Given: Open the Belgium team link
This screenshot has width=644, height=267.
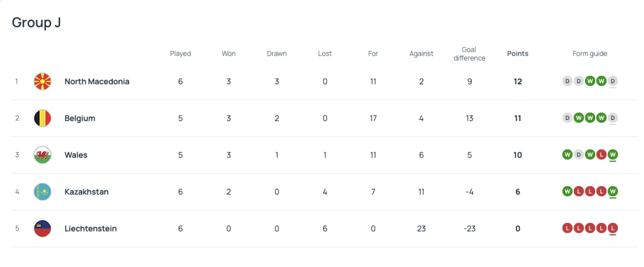Looking at the screenshot, I should coord(80,118).
